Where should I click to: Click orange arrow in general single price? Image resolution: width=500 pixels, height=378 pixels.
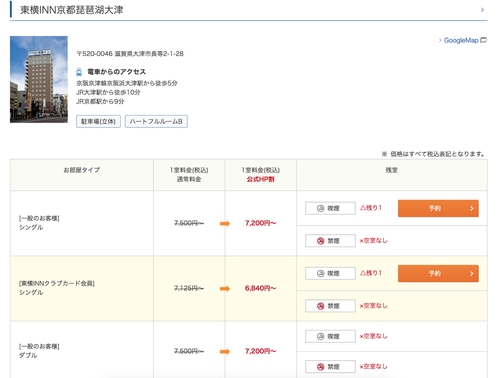225,223
